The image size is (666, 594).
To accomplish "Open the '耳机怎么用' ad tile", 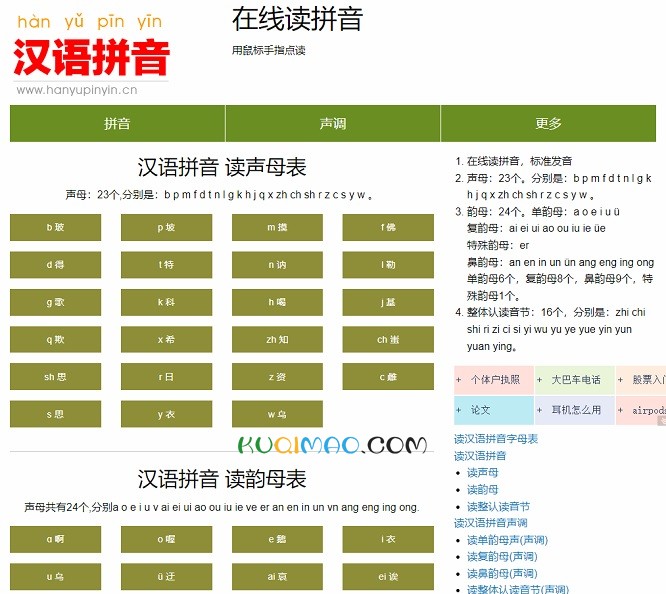I will [574, 410].
